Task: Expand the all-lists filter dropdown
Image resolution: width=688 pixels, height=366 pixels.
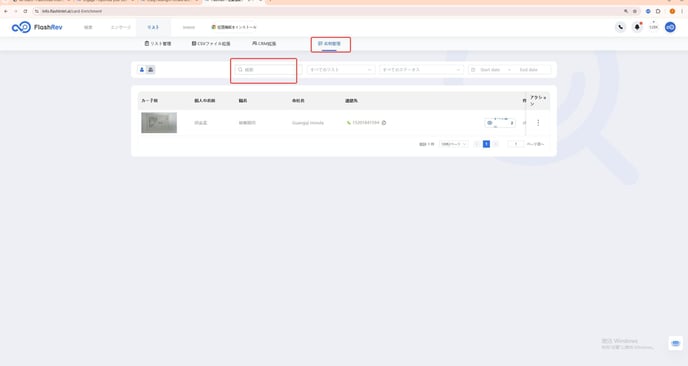Action: tap(341, 70)
